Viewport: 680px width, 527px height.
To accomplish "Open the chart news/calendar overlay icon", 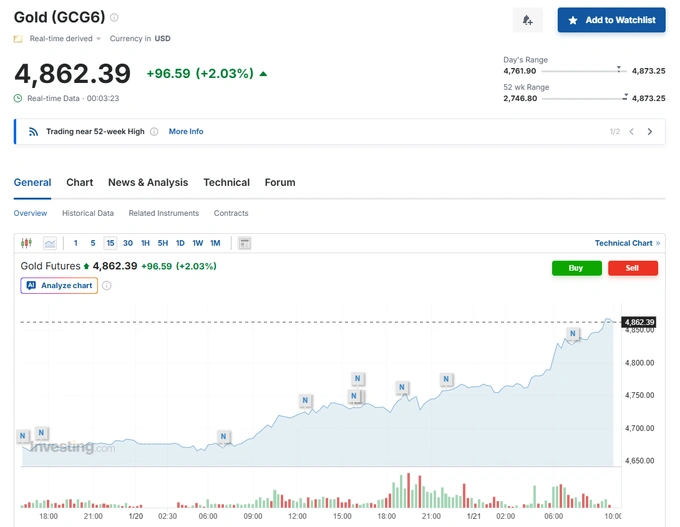I will (x=244, y=243).
